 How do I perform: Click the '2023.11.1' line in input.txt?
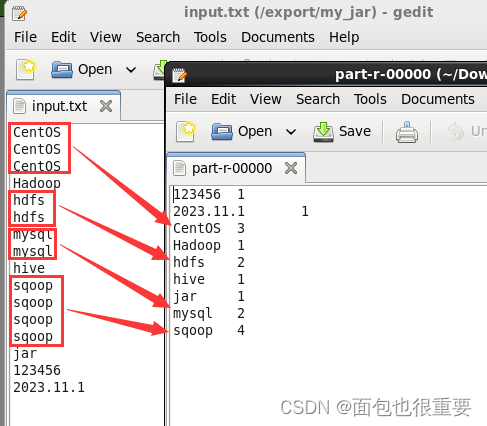coord(49,387)
